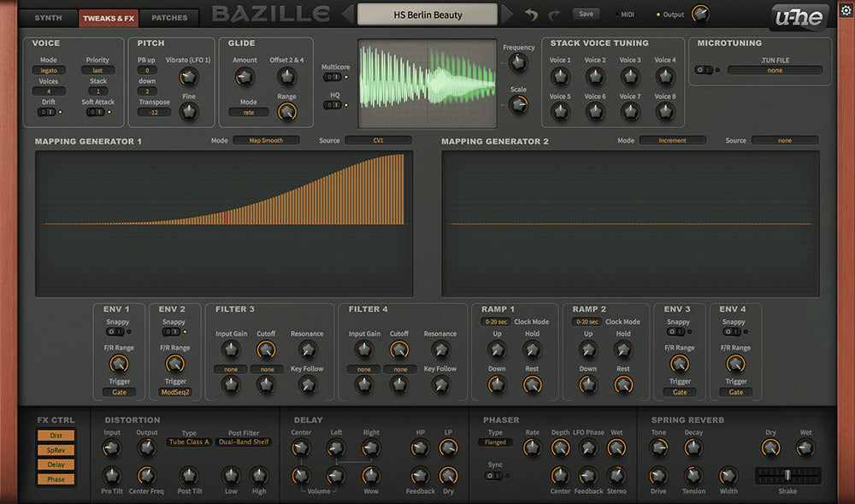Screen dimensions: 855x504
Task: Switch to the PATCHES tab
Action: click(x=169, y=18)
